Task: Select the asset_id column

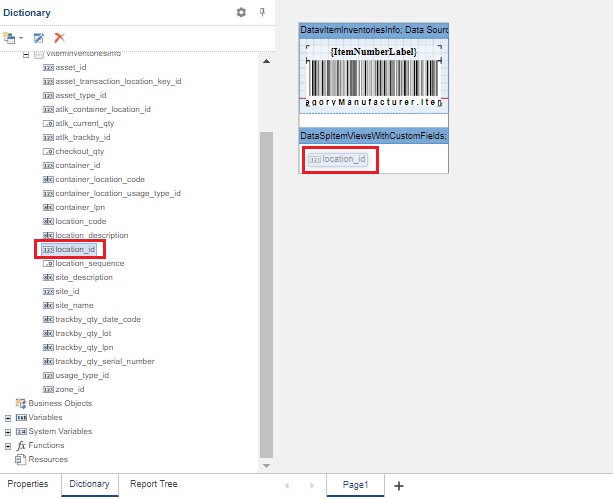Action: 71,67
